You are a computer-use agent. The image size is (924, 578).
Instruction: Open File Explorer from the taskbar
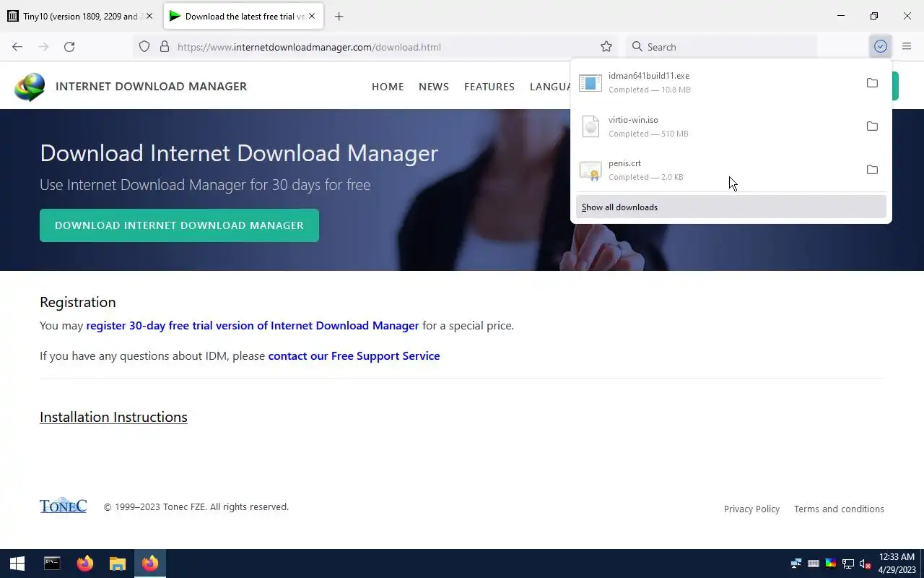(118, 564)
